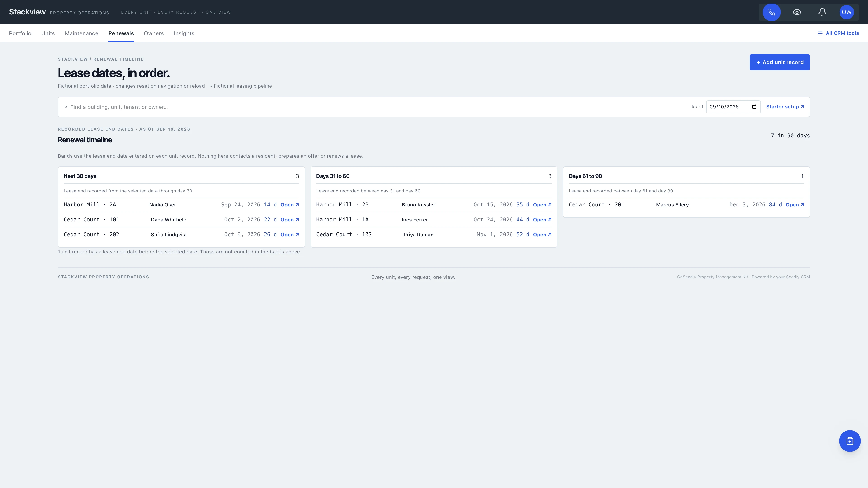Switch to the Portfolio tab
The height and width of the screenshot is (488, 868).
pyautogui.click(x=20, y=33)
